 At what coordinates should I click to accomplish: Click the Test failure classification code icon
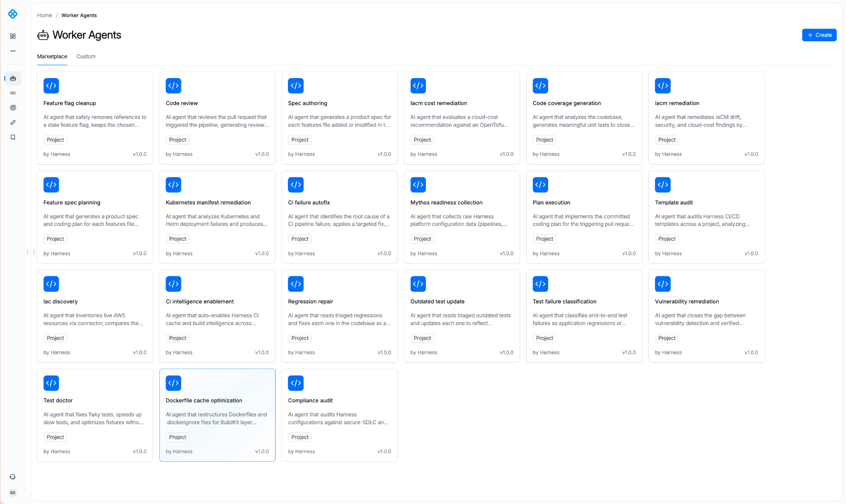(x=540, y=284)
